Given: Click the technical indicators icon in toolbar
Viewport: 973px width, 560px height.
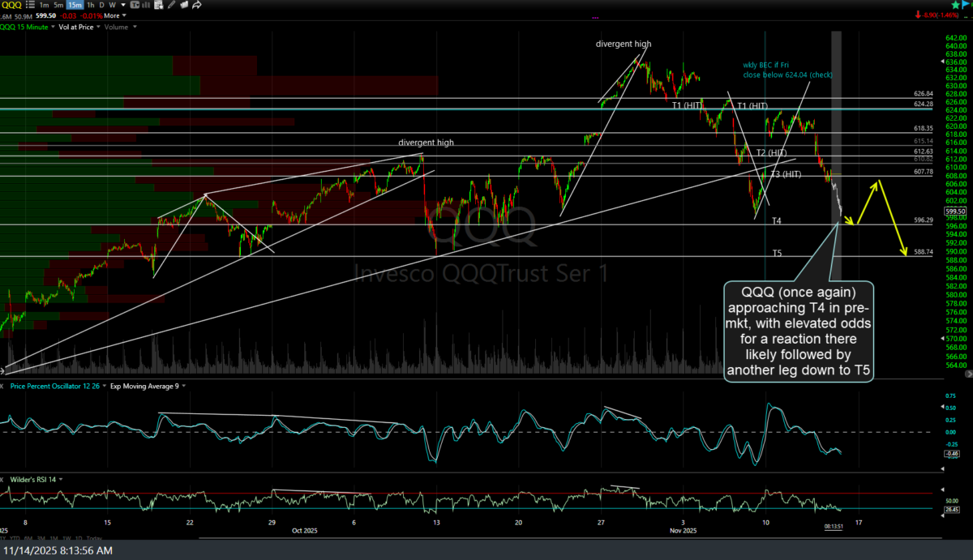Looking at the screenshot, I should (135, 5).
